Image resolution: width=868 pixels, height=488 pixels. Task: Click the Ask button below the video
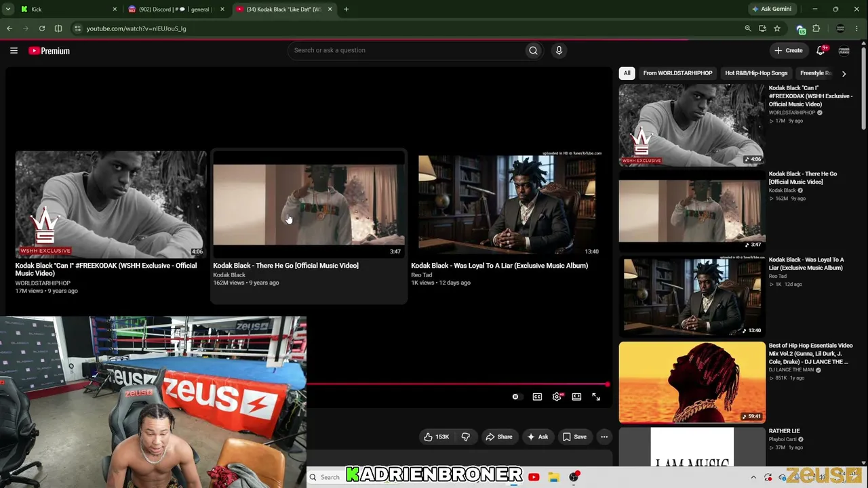tap(538, 436)
